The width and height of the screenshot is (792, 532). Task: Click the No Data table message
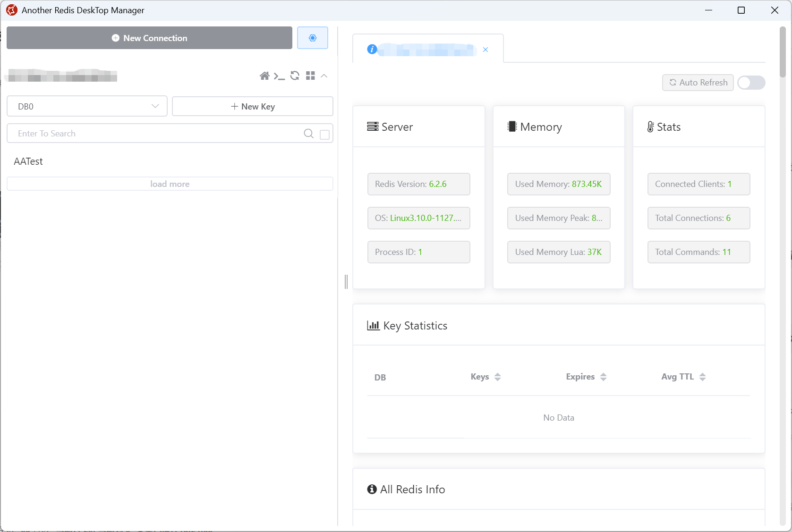click(559, 418)
